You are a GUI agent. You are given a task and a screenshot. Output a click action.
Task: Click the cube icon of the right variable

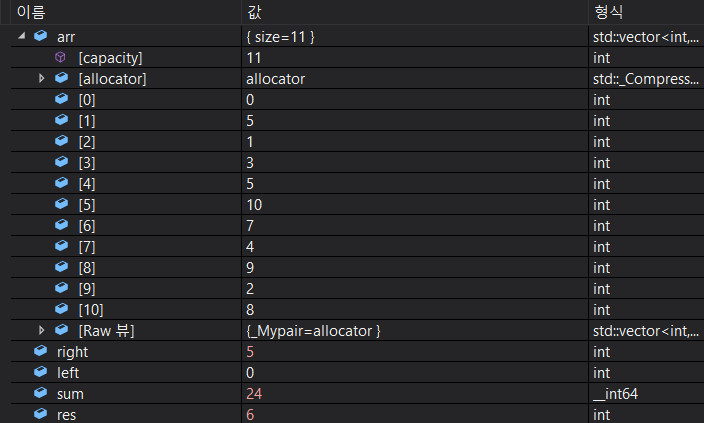pos(41,352)
